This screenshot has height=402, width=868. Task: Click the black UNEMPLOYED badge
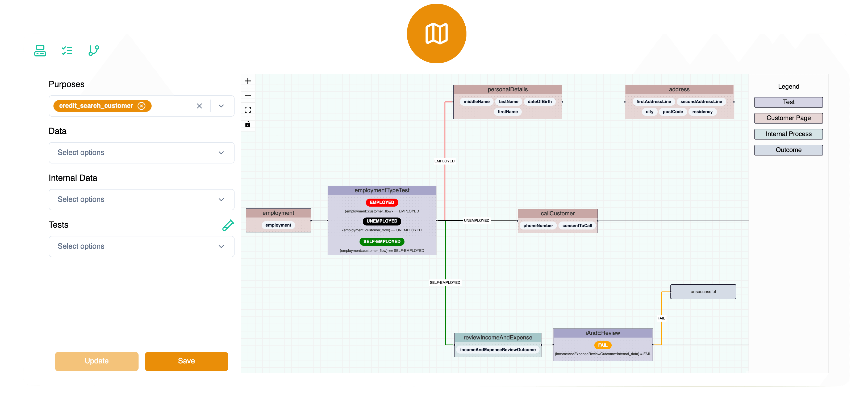[x=382, y=221]
